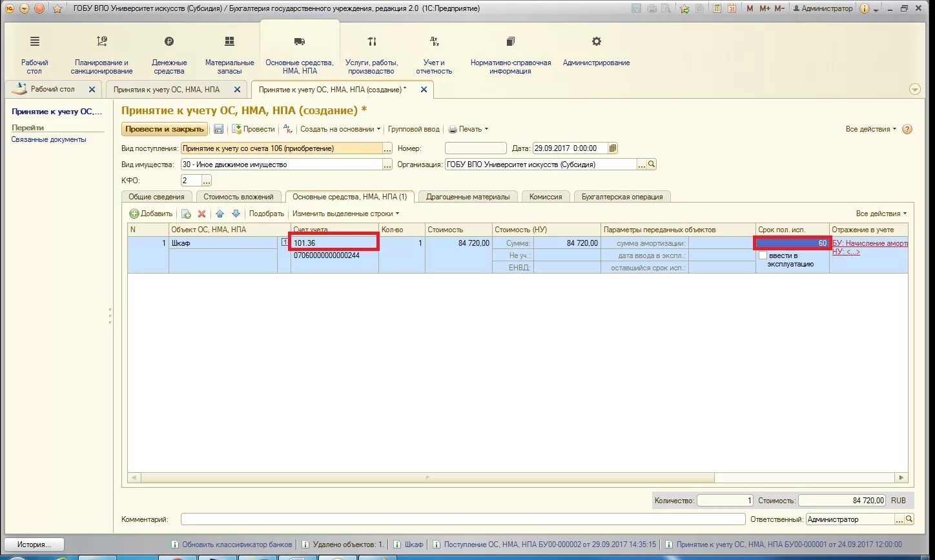Expand Изменить выделенные строки menu
Image resolution: width=935 pixels, height=560 pixels.
pos(345,214)
